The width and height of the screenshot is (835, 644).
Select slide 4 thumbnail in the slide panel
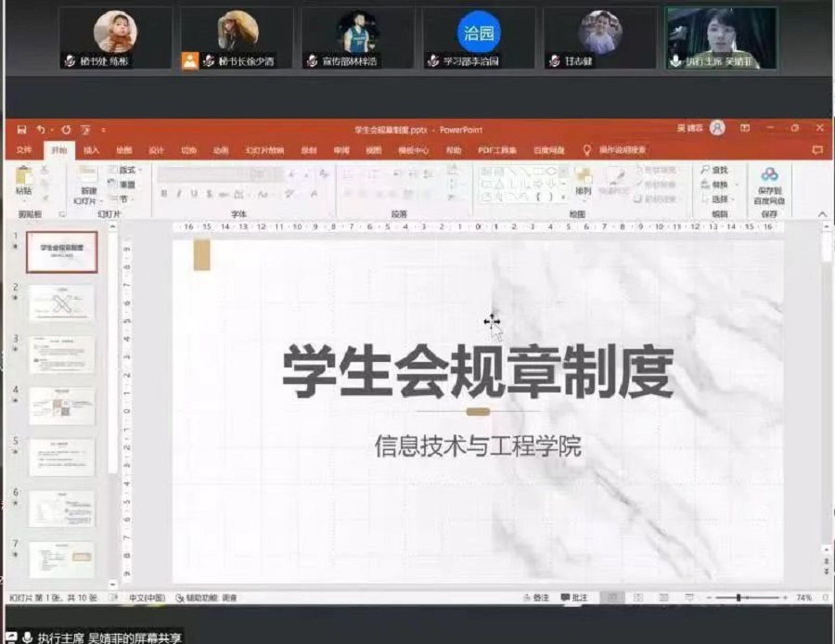click(61, 406)
